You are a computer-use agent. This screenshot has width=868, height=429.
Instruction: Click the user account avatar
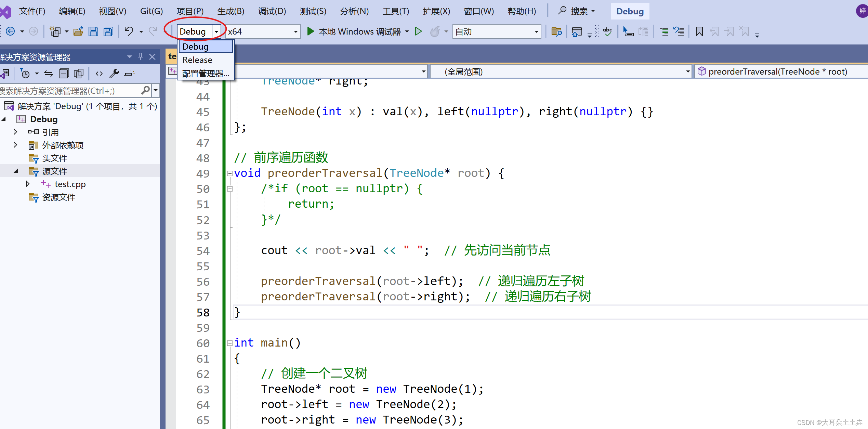(862, 11)
